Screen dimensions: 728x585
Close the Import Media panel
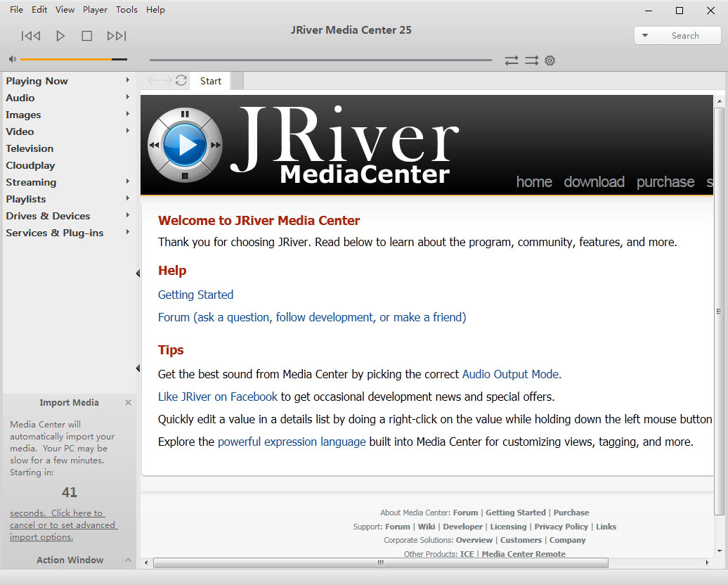tap(128, 403)
